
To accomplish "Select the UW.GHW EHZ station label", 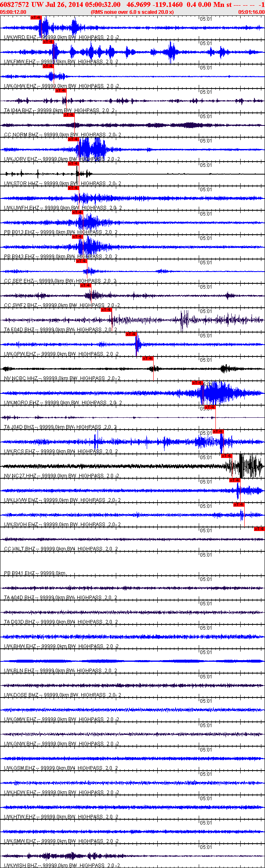I will point(61,86).
